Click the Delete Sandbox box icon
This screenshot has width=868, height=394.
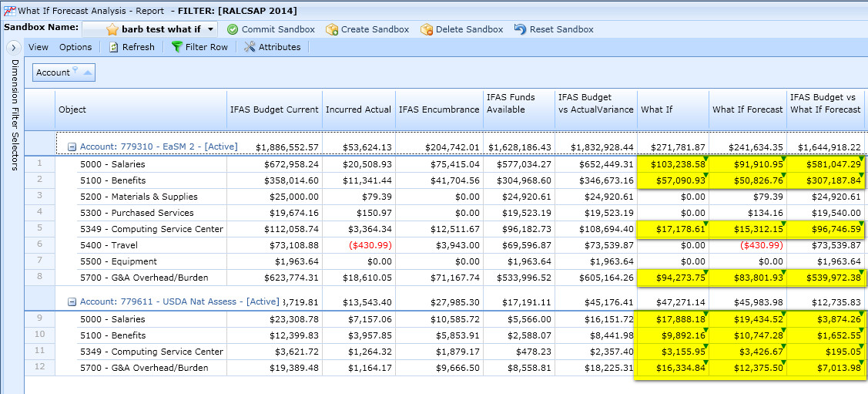click(x=427, y=29)
